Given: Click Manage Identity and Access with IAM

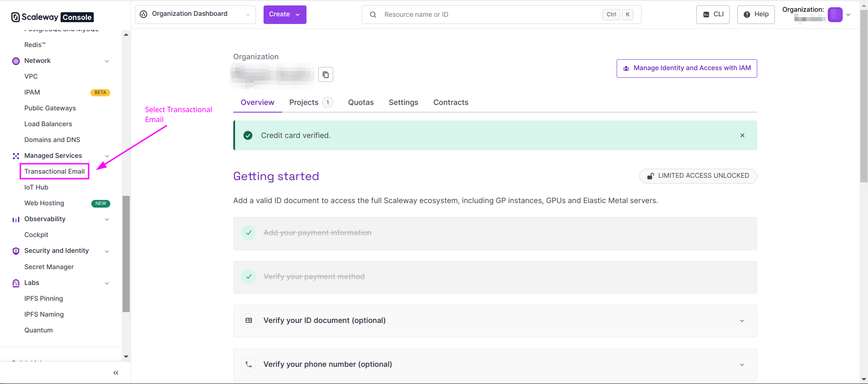Looking at the screenshot, I should tap(687, 68).
